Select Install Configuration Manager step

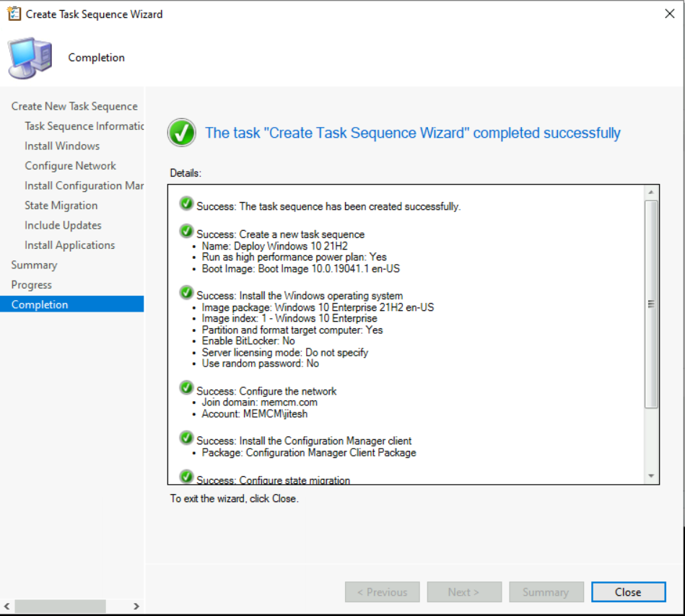tap(84, 185)
